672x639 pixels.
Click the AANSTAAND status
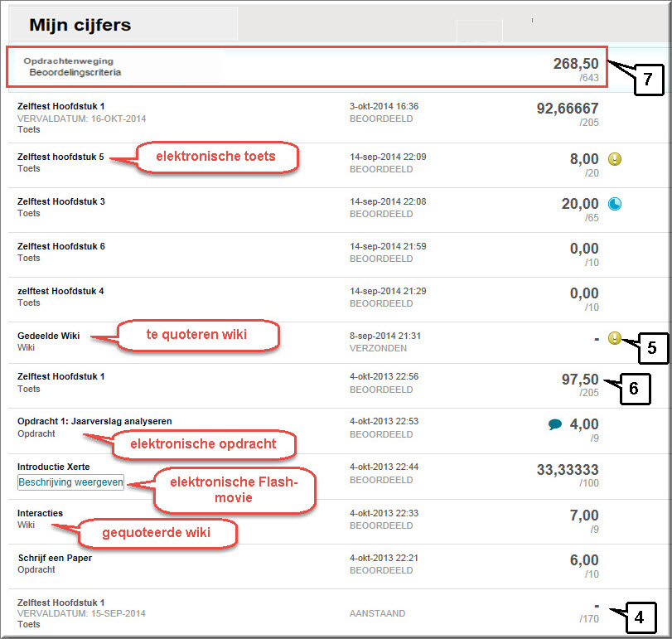[x=377, y=613]
